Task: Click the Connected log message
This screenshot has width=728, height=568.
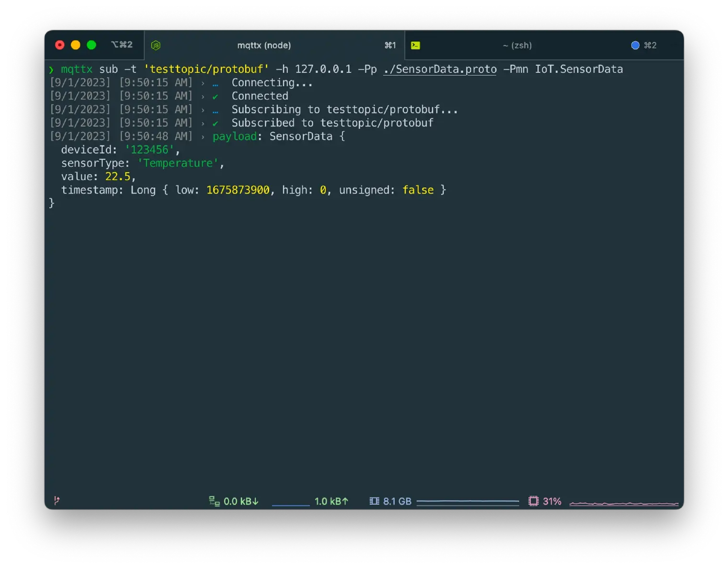Action: pyautogui.click(x=260, y=96)
